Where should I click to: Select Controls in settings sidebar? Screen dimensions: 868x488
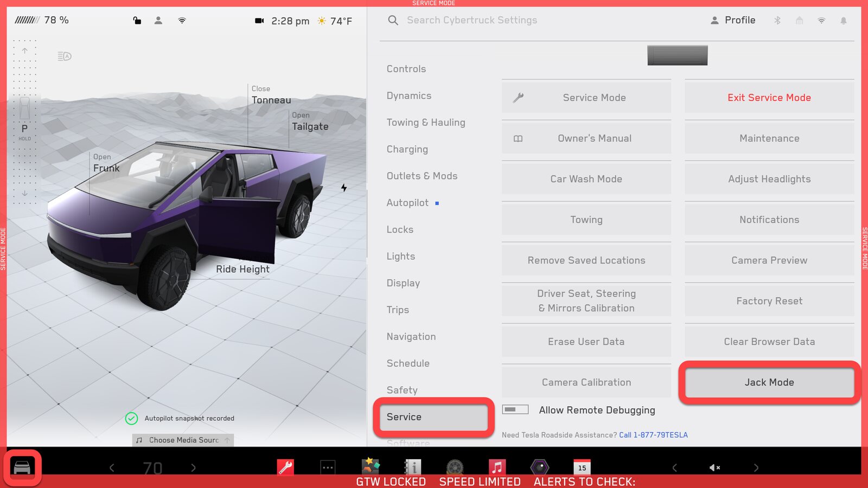coord(406,69)
